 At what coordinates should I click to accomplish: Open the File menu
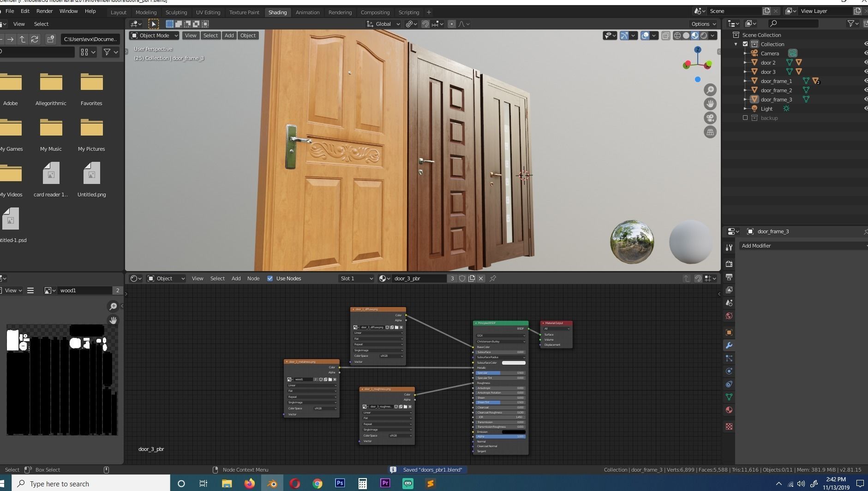click(x=9, y=11)
